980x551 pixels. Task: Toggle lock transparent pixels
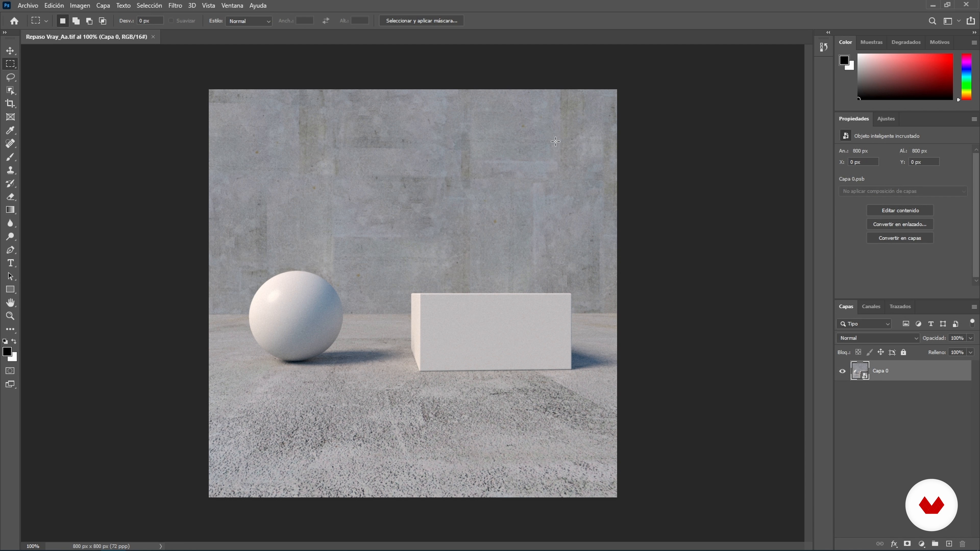[858, 352]
